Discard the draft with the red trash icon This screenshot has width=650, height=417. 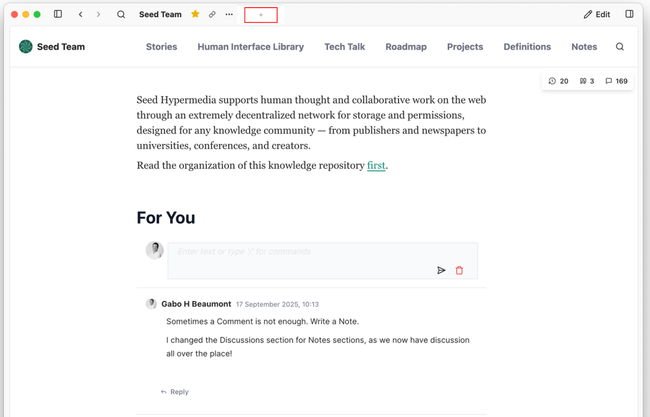click(x=460, y=270)
